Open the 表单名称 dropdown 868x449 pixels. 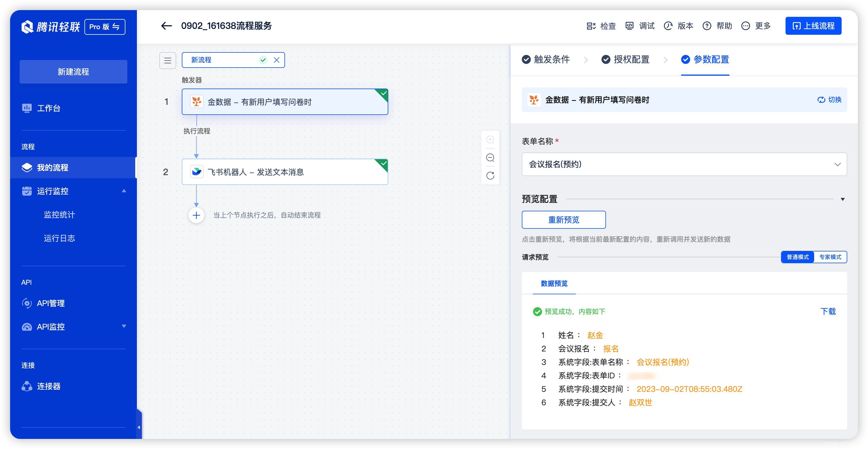click(x=684, y=164)
